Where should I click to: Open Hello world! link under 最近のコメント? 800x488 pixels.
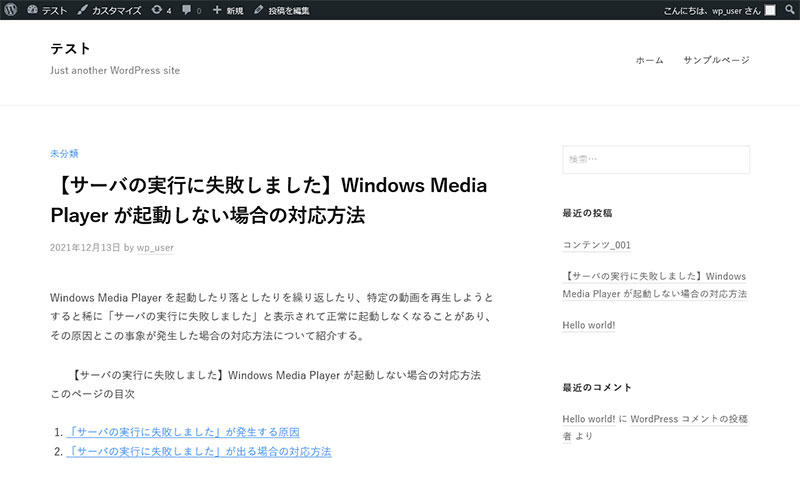point(589,419)
